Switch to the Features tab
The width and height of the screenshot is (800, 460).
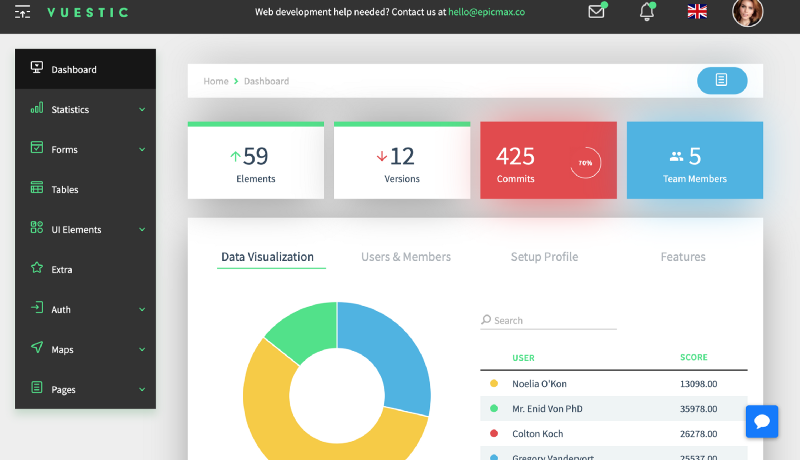pyautogui.click(x=683, y=257)
